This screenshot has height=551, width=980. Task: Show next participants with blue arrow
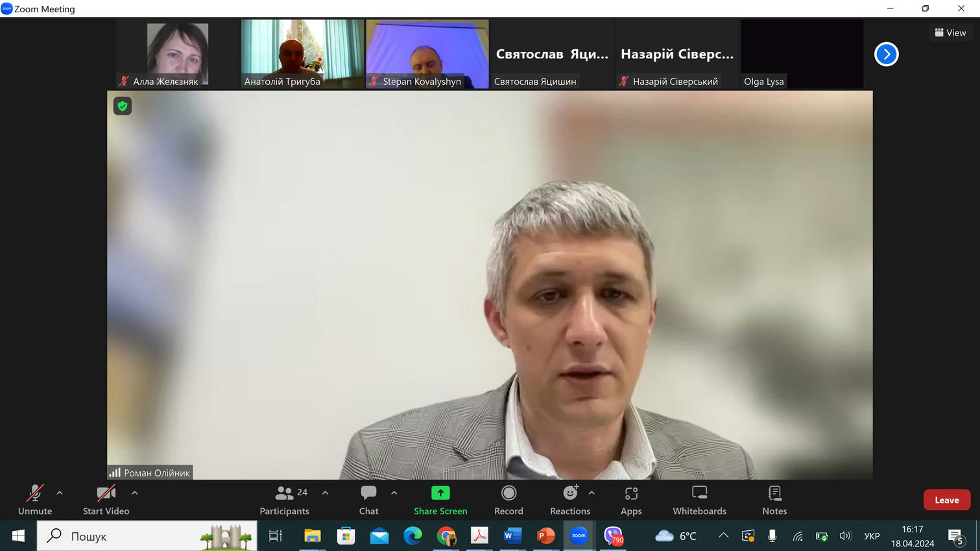[x=886, y=54]
